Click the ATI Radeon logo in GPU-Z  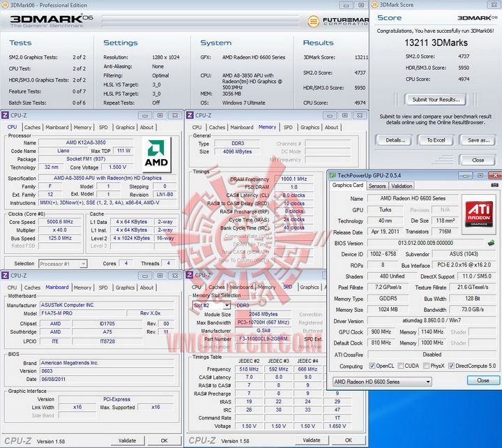(479, 214)
